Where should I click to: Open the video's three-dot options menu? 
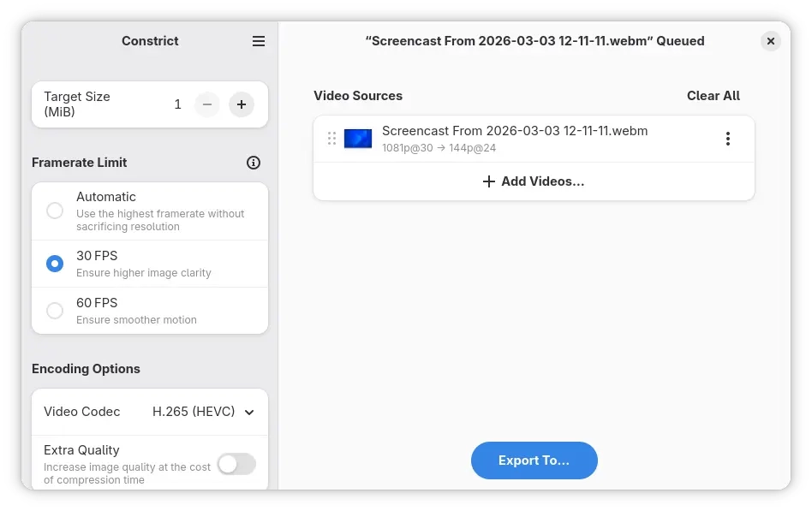727,139
